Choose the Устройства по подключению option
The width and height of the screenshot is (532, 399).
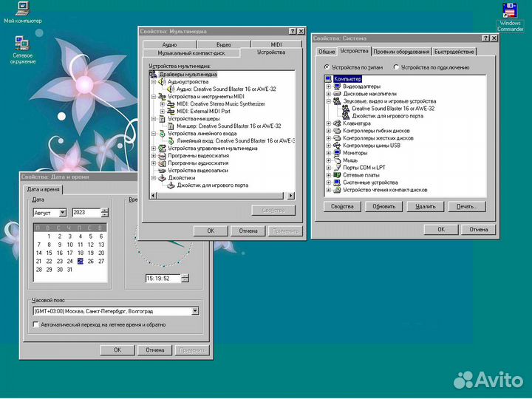[x=396, y=67]
